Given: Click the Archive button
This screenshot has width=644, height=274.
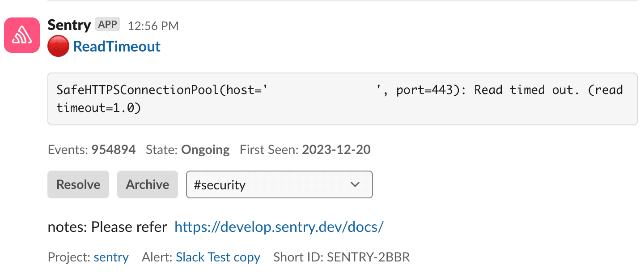Looking at the screenshot, I should pos(147,184).
